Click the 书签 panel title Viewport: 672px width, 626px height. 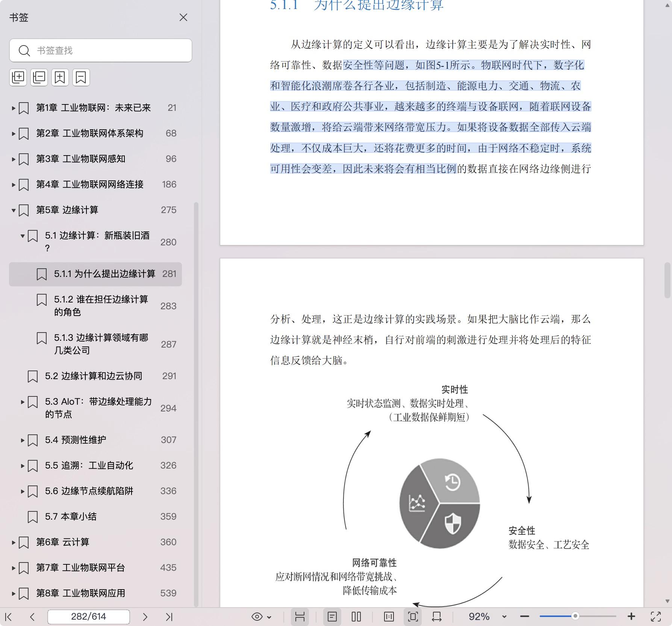tap(19, 18)
